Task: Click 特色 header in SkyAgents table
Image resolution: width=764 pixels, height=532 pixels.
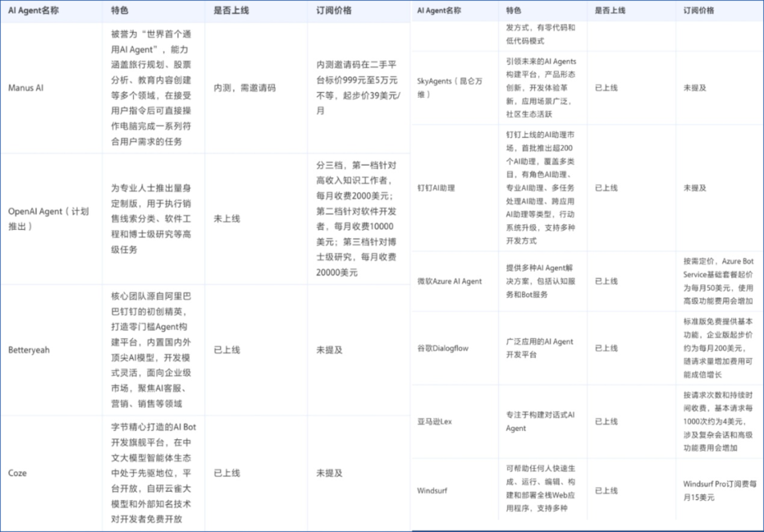Action: tap(513, 10)
